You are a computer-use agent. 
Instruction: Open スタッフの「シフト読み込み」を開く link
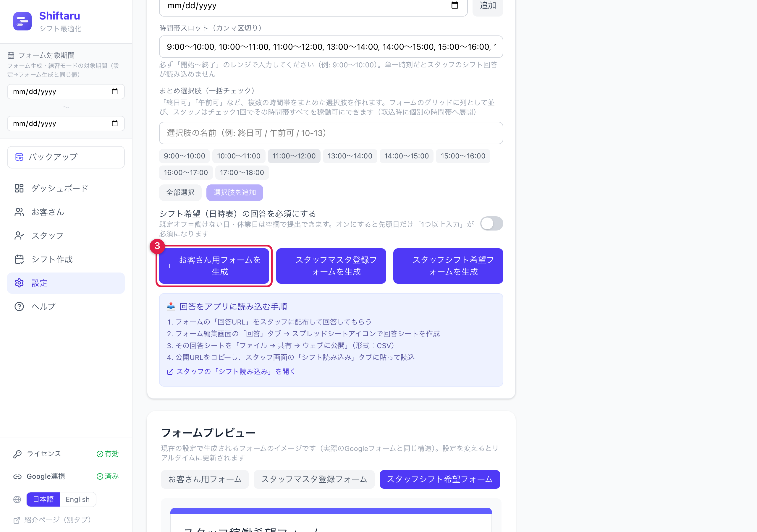[x=231, y=372]
